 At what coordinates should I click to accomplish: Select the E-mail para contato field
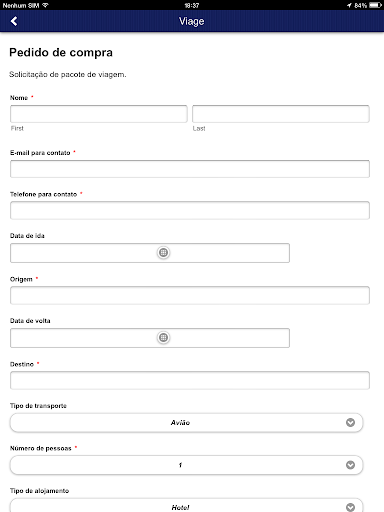[x=190, y=169]
